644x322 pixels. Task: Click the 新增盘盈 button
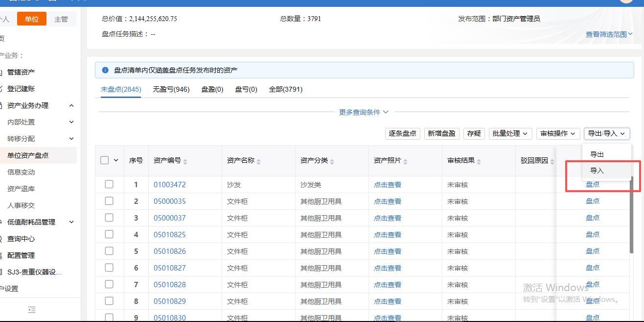[441, 133]
